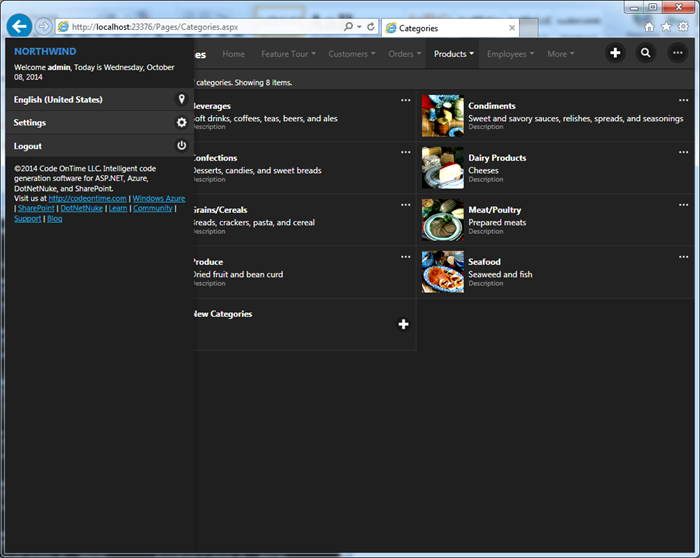Select English (United States) language option
Image resolution: width=700 pixels, height=558 pixels.
tap(100, 100)
